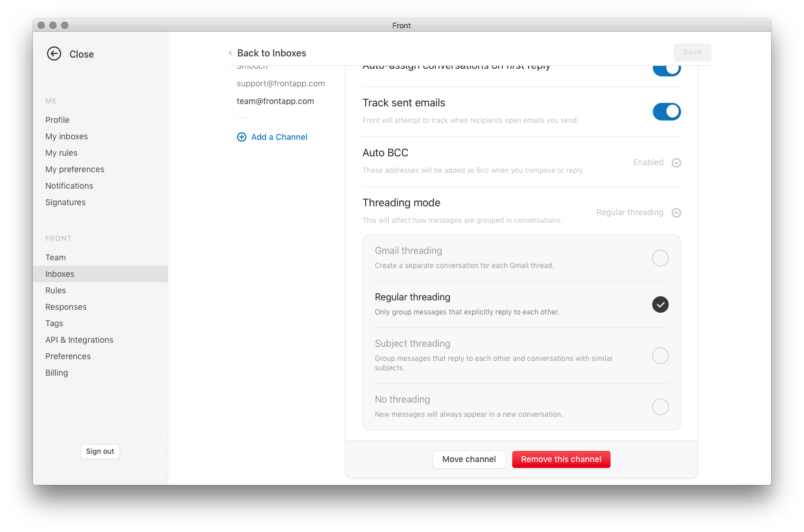The width and height of the screenshot is (804, 532).
Task: Choose the Subject threading option
Action: pos(660,355)
